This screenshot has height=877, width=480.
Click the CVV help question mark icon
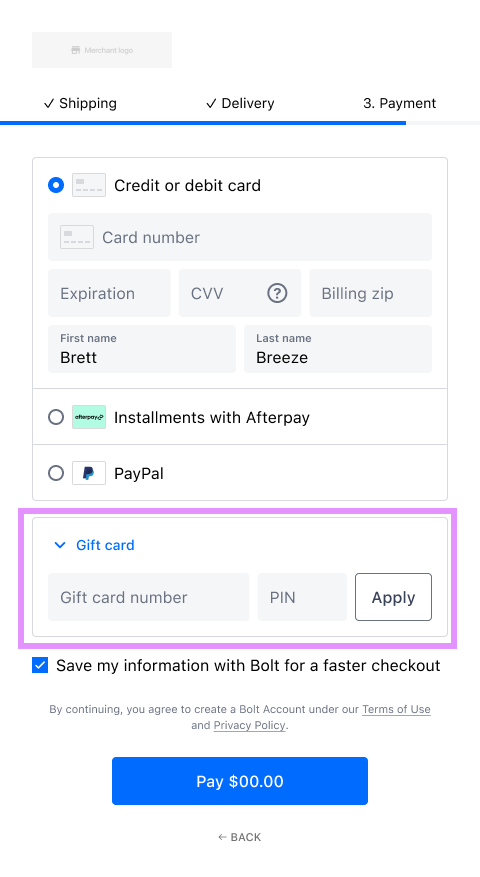coord(277,293)
